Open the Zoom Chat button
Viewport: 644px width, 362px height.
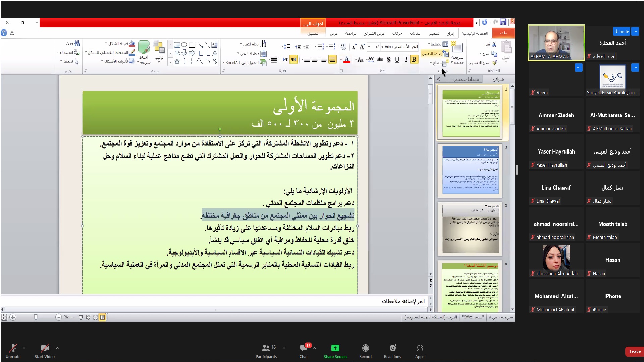(304, 351)
